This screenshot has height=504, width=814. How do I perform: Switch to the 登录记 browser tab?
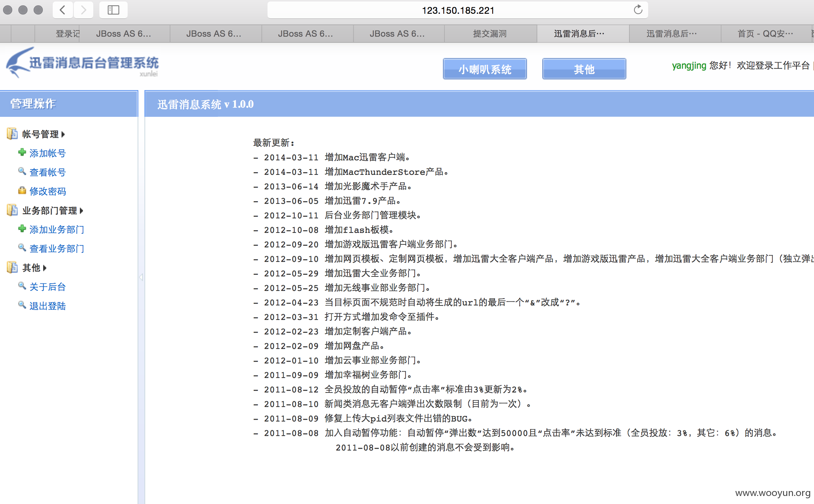57,34
